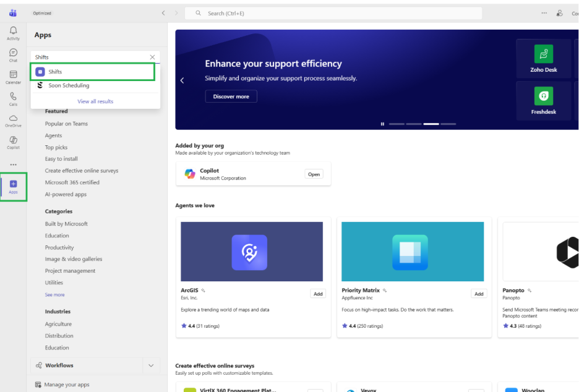
Task: Open the Zoho Desk app tile
Action: pyautogui.click(x=544, y=58)
